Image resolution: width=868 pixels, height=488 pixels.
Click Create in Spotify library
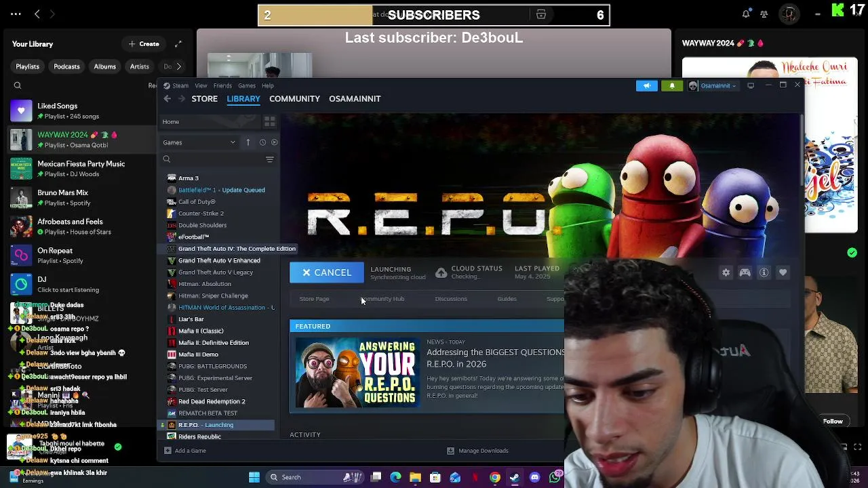pos(144,44)
